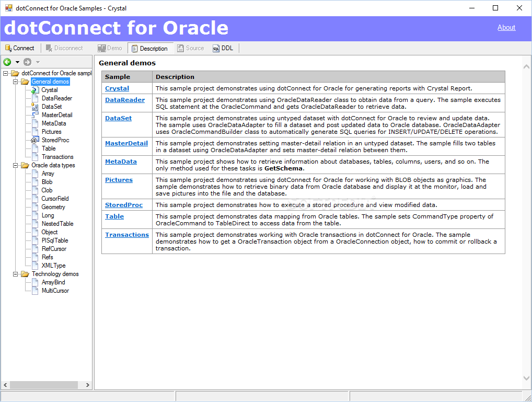
Task: Click the Pictures document icon in tree
Action: point(35,132)
